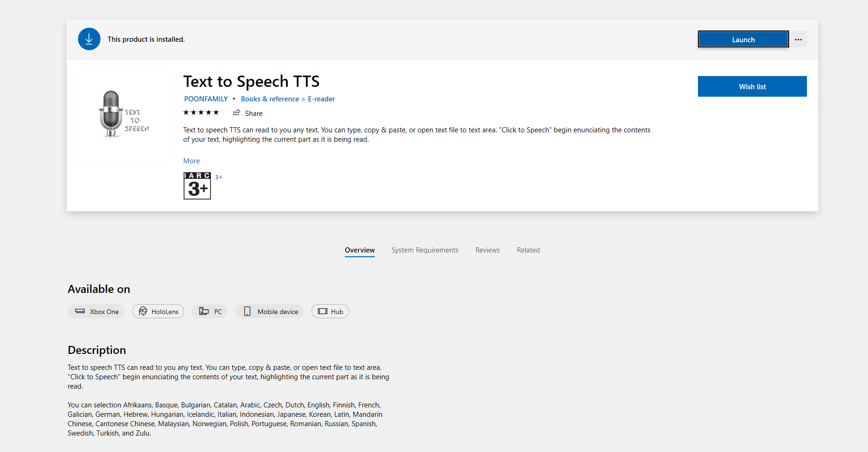The width and height of the screenshot is (868, 452).
Task: Open the E-reader subcategory link
Action: [321, 99]
